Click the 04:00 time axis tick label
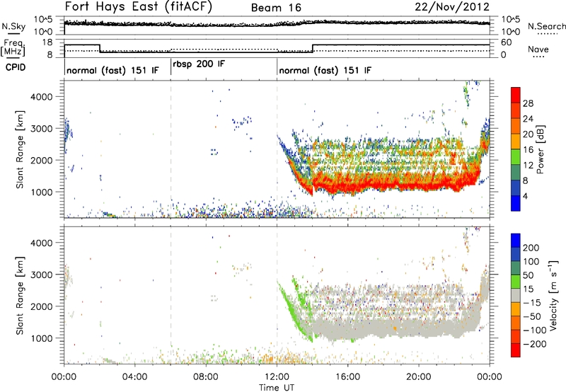 click(134, 377)
